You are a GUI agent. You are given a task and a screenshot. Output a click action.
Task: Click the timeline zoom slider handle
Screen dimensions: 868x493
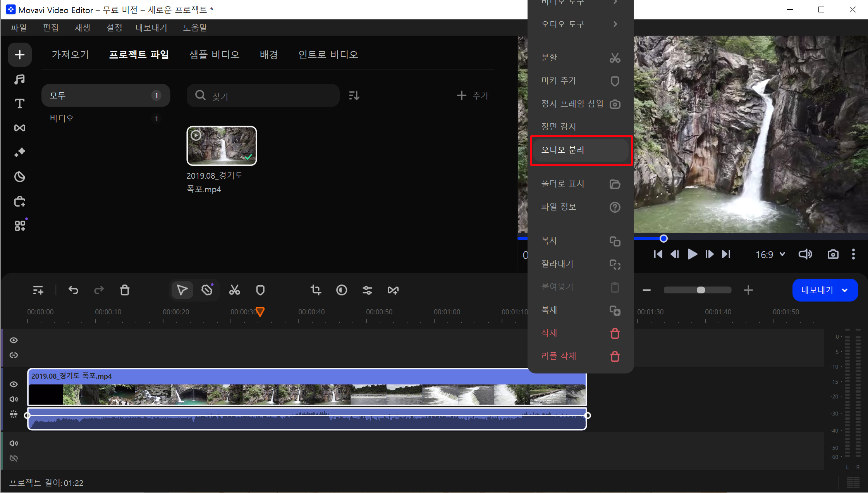coord(701,290)
